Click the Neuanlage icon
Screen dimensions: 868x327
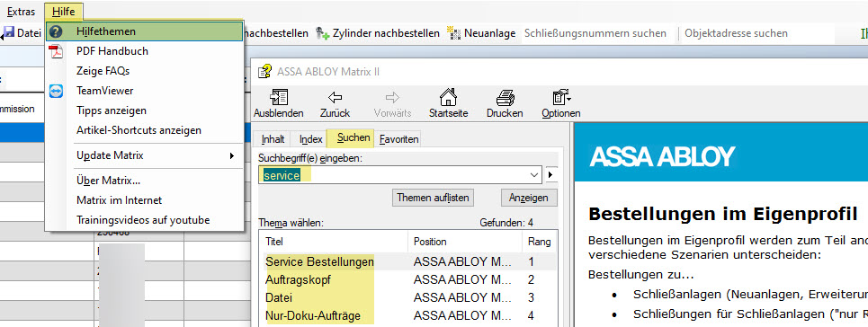point(454,33)
